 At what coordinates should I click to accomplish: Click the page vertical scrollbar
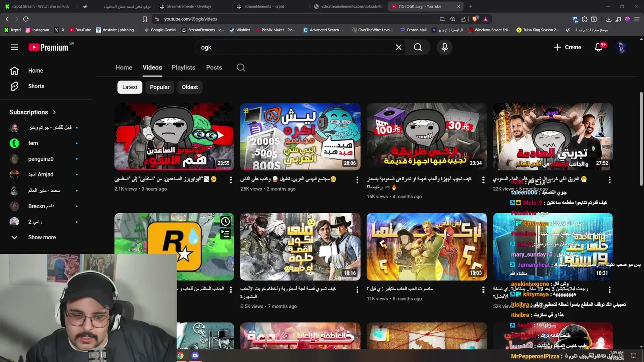(x=641, y=138)
